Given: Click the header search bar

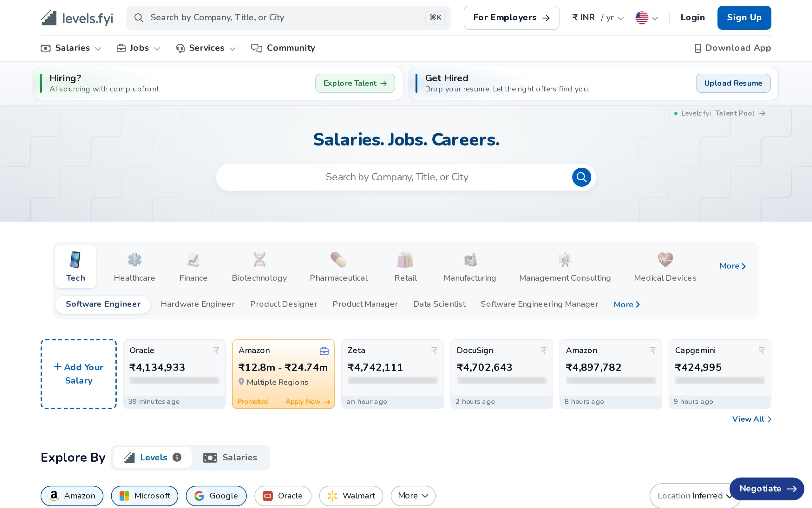Looking at the screenshot, I should pyautogui.click(x=288, y=18).
